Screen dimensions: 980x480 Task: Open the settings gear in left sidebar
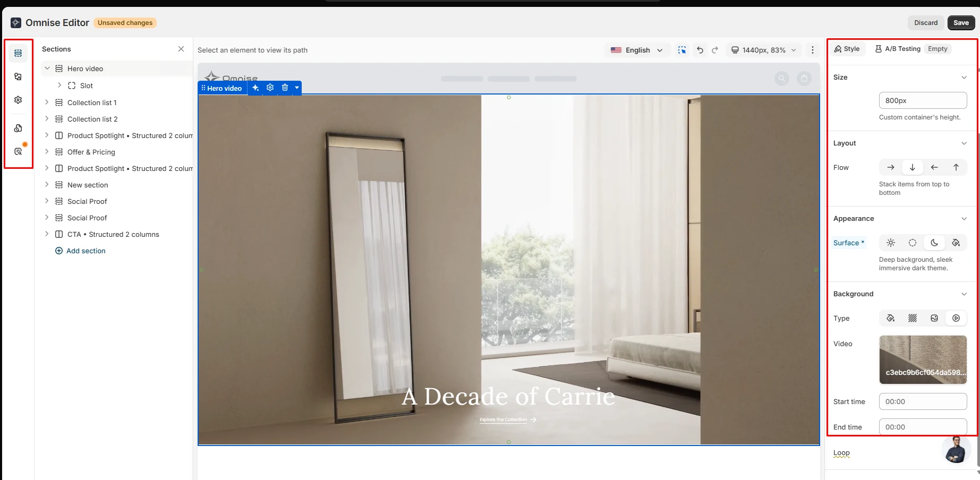pyautogui.click(x=18, y=100)
